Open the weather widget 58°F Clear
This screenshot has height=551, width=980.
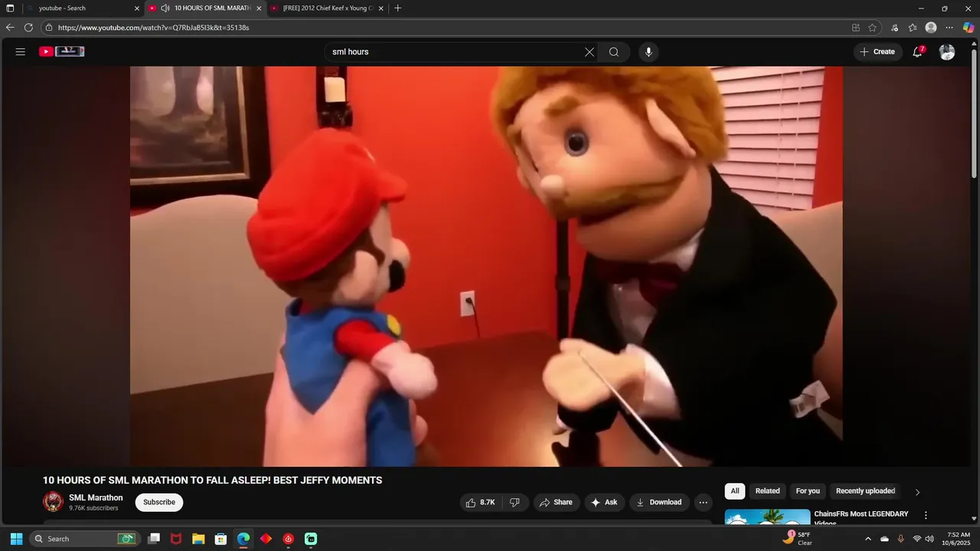point(796,539)
